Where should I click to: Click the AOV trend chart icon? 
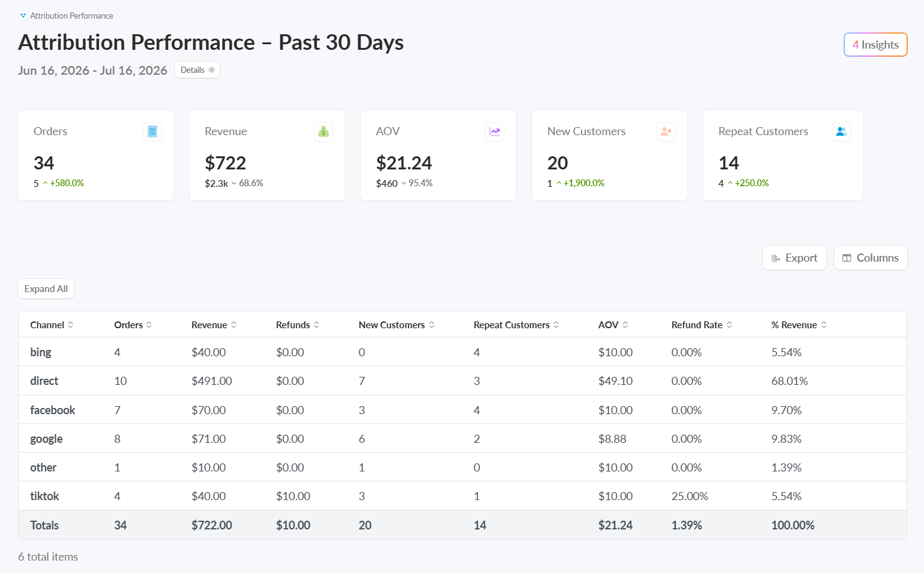tap(494, 131)
